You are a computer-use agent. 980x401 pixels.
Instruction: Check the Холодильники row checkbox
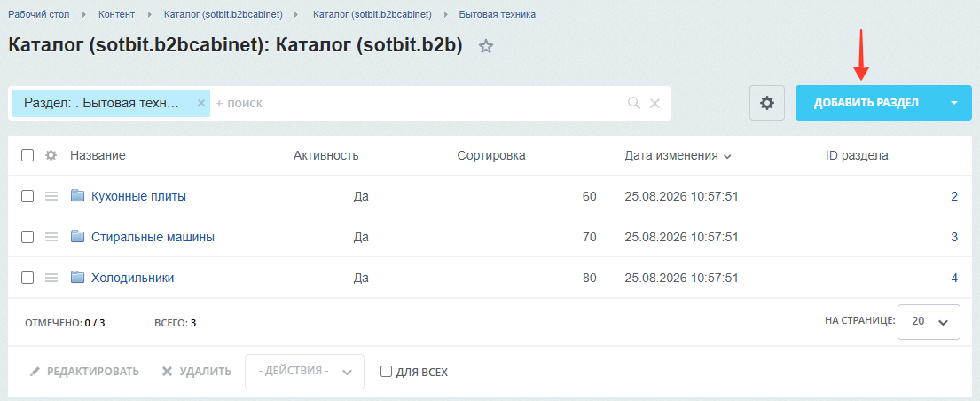(x=27, y=278)
